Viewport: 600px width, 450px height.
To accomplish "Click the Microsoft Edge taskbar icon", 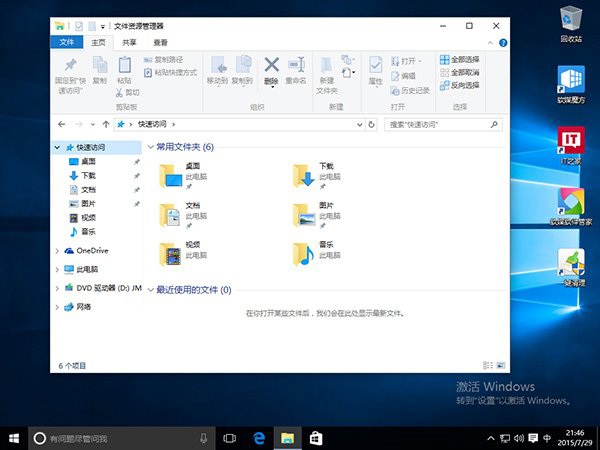I will [258, 438].
